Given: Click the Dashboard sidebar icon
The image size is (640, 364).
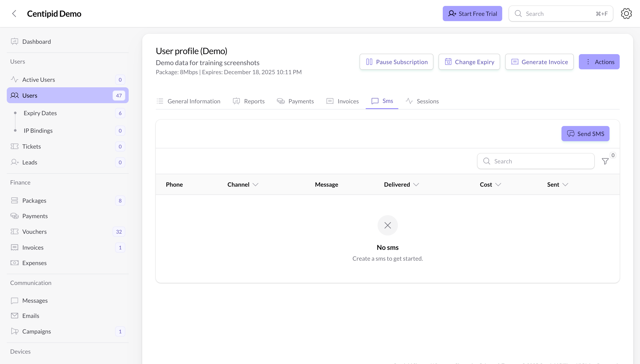Looking at the screenshot, I should [x=15, y=41].
